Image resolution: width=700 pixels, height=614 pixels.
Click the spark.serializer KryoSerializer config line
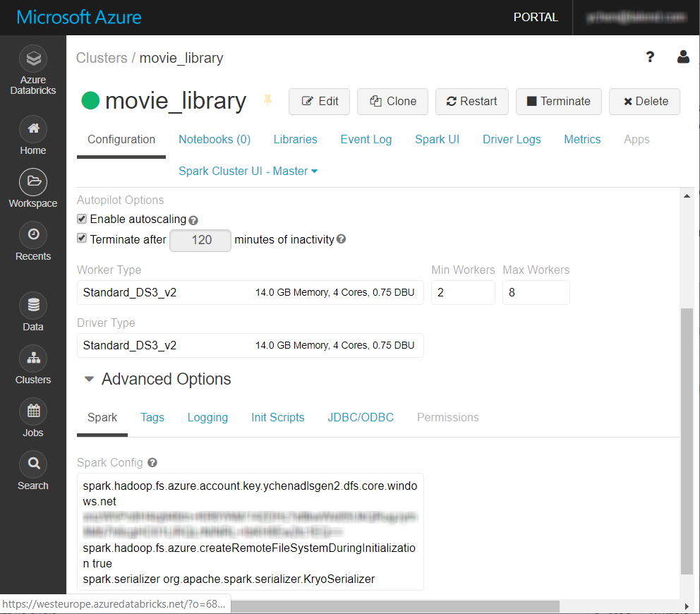click(x=229, y=579)
